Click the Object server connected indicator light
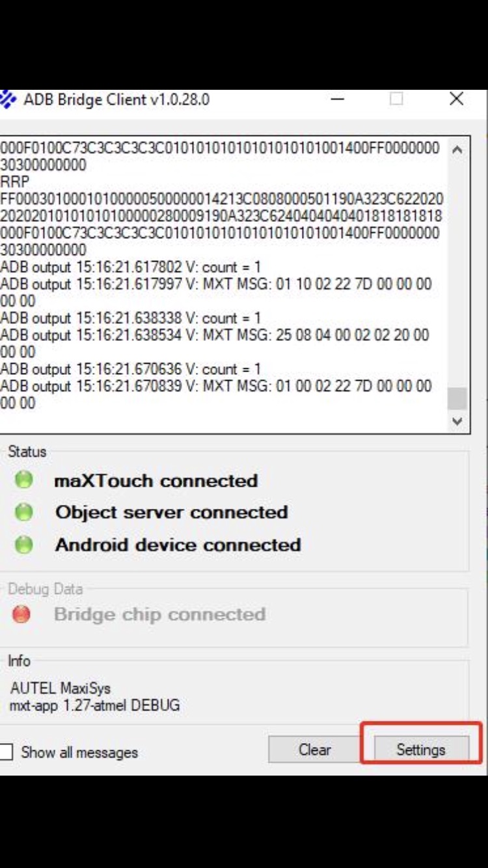This screenshot has width=488, height=868. tap(23, 513)
